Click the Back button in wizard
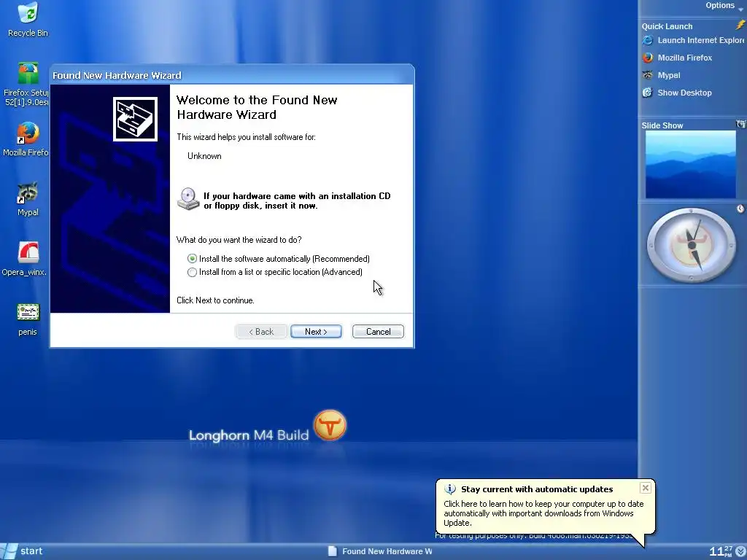 (261, 332)
